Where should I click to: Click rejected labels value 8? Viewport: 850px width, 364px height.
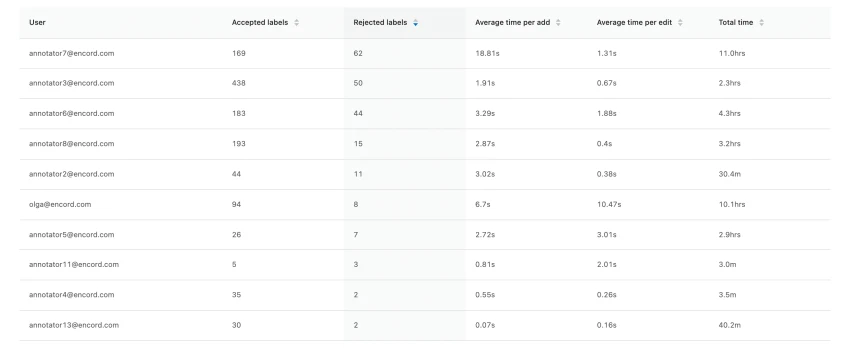356,205
